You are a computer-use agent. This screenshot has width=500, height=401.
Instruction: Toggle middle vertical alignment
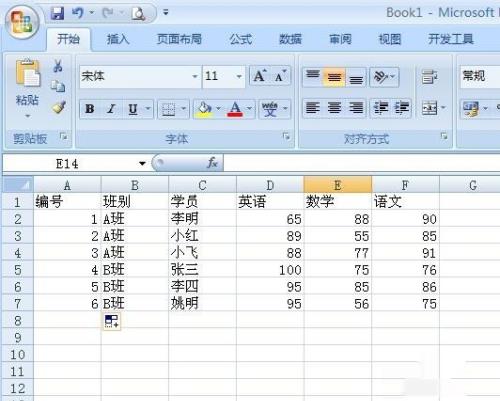pyautogui.click(x=334, y=77)
